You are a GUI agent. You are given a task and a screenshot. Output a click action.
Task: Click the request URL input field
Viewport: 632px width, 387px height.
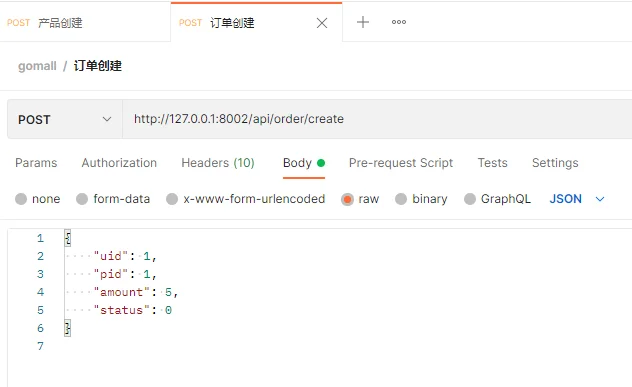377,119
